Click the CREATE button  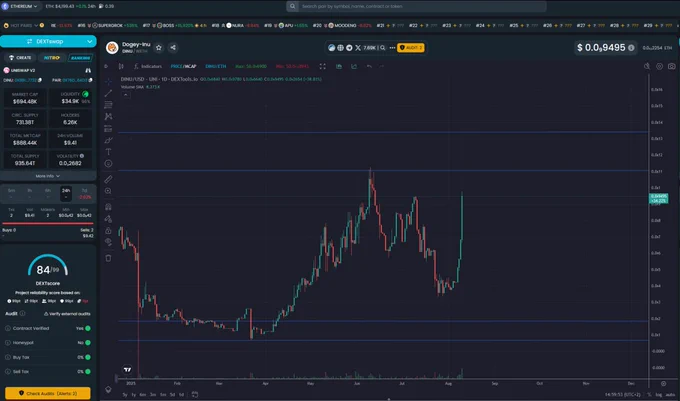[20, 58]
